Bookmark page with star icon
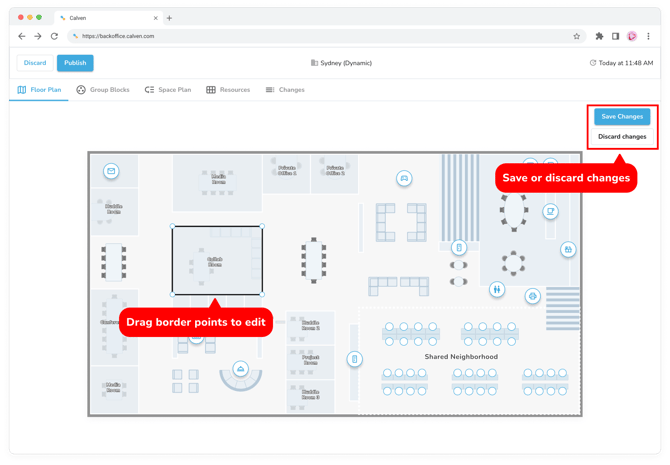670x465 pixels. pyautogui.click(x=576, y=36)
